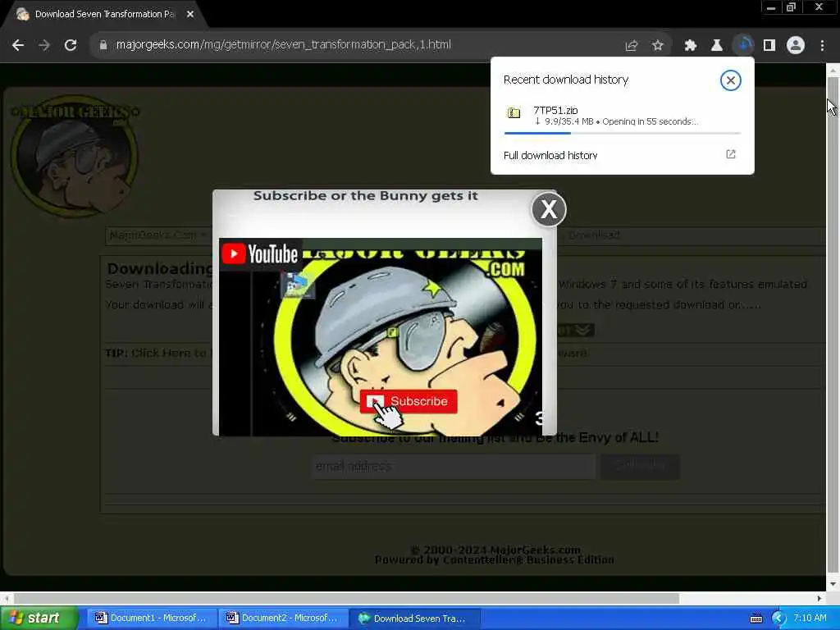Click the 7TP51.zip download entry name
Image resolution: width=840 pixels, height=630 pixels.
[555, 110]
